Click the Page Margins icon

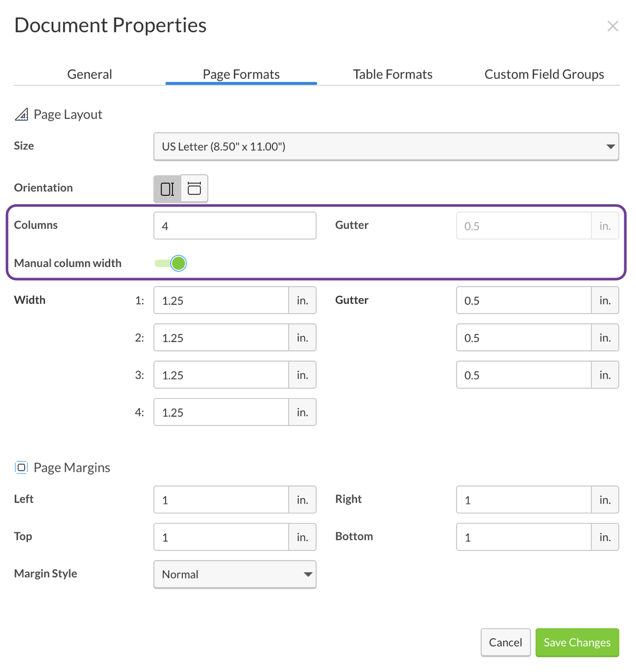click(21, 467)
